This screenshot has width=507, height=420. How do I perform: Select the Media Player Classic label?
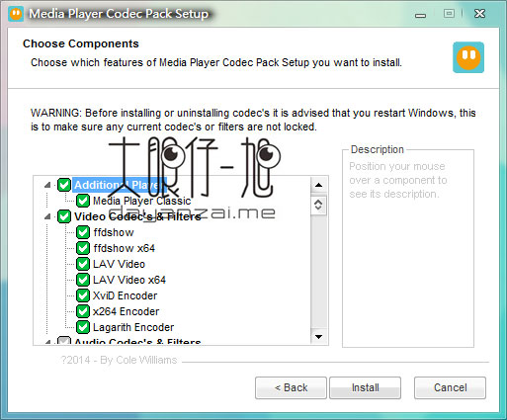click(x=141, y=201)
